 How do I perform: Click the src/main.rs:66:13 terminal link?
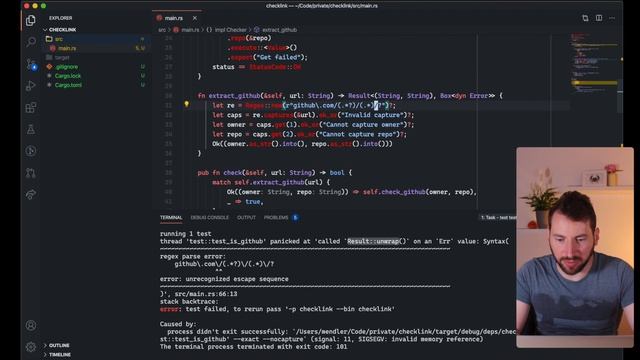(x=206, y=294)
